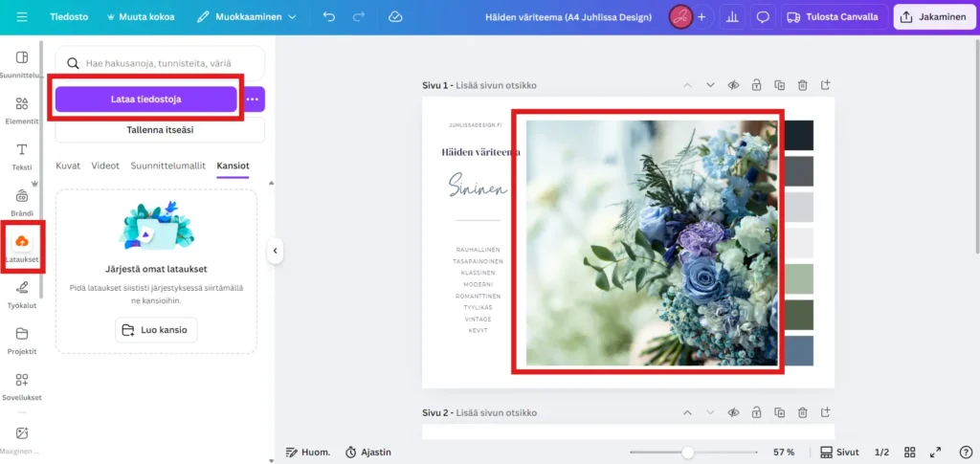Select the darkest navy color swatch
This screenshot has width=980, height=464.
799,136
